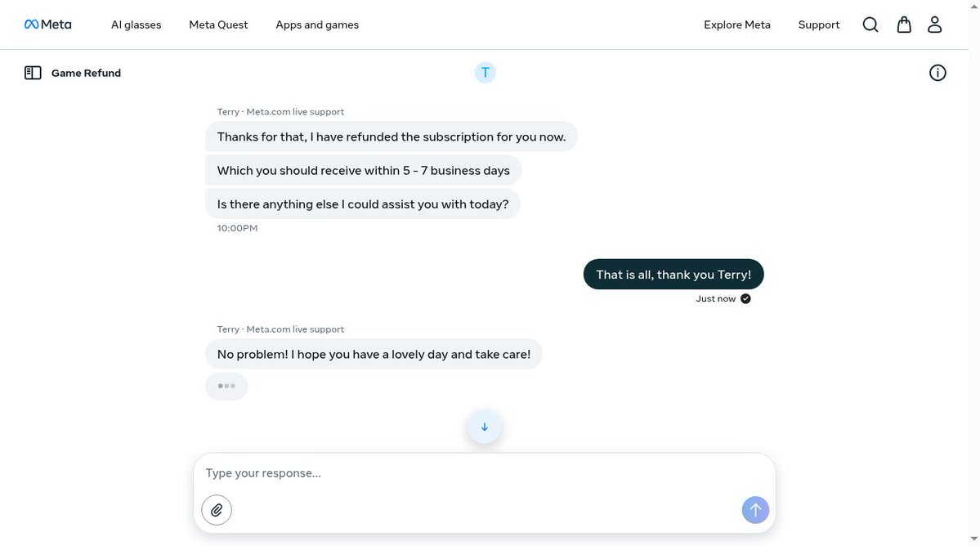Click the Game Refund chat title
Screen dimensions: 980x546
87,73
